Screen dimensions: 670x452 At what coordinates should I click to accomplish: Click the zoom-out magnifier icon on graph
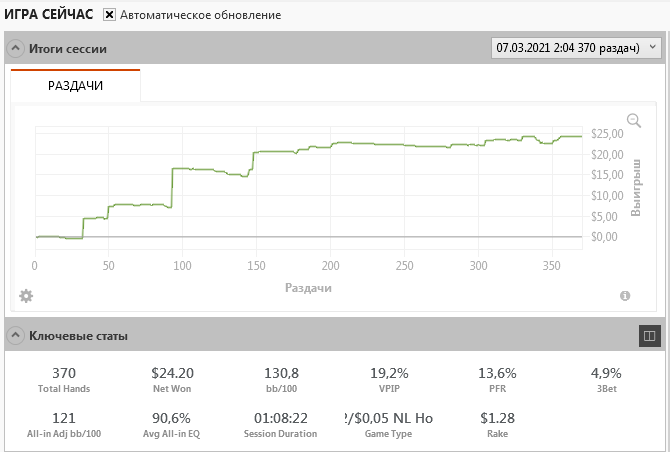(633, 121)
